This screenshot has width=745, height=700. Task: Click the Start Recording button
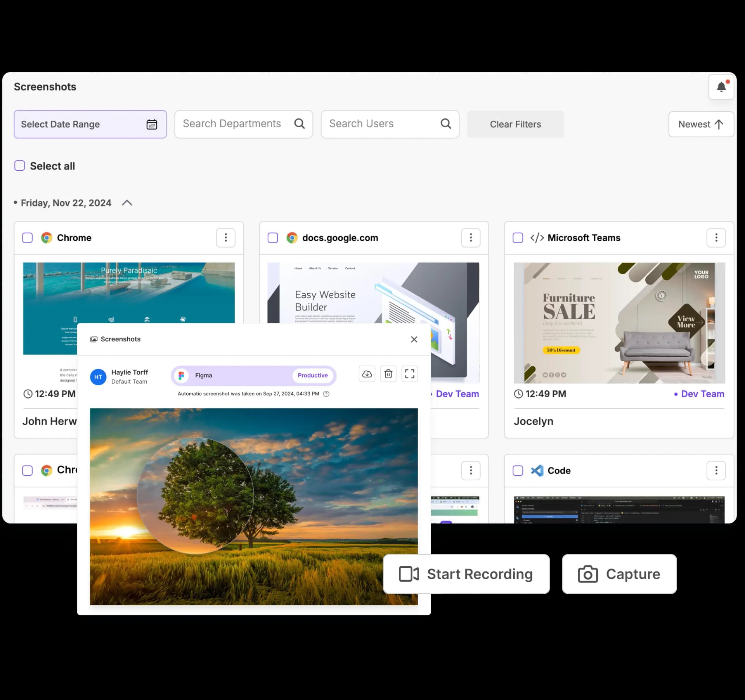(x=466, y=574)
